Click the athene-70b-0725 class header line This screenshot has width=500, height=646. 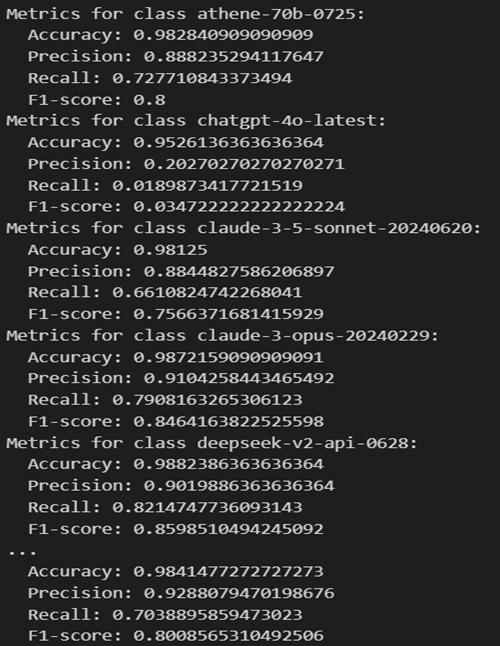click(x=185, y=14)
